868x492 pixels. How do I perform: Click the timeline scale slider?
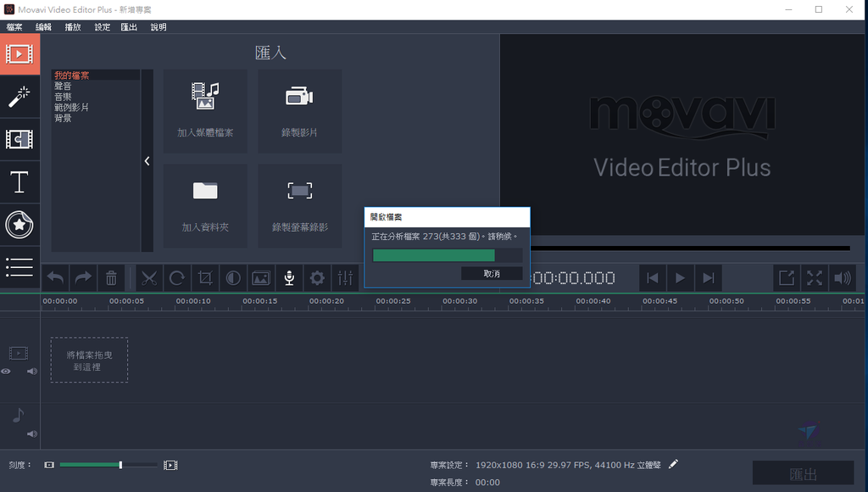pyautogui.click(x=108, y=466)
